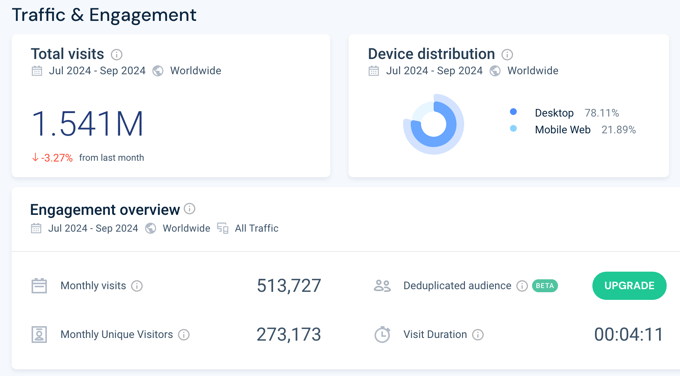The height and width of the screenshot is (376, 680).
Task: Click the Monthly Unique Visitors person icon
Action: (x=39, y=335)
